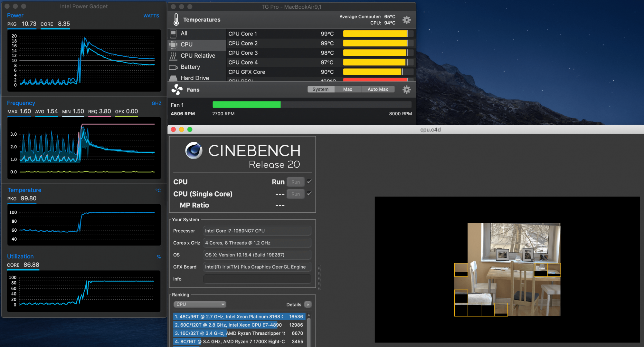
Task: Select the All sensors category in TG Pro
Action: click(x=184, y=34)
